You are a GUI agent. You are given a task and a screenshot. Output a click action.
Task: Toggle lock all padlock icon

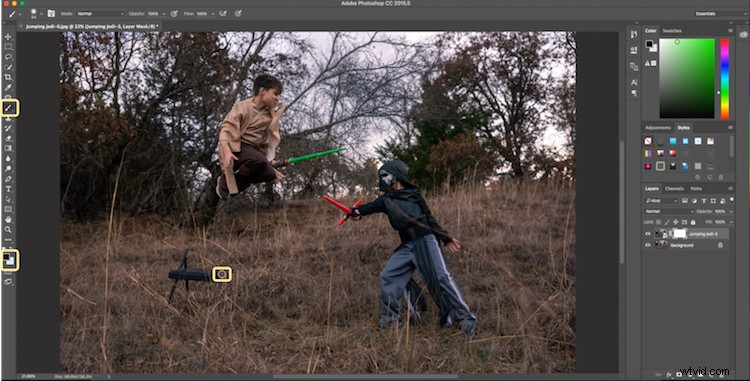click(692, 222)
